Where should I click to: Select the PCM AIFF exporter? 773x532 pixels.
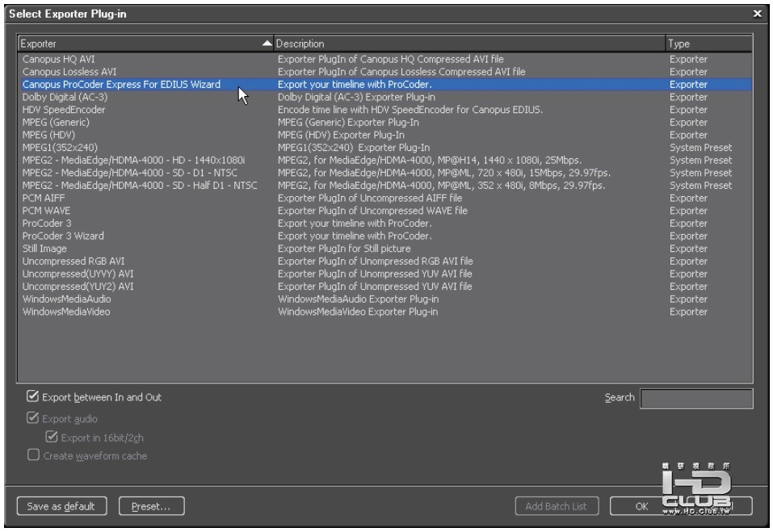point(384,198)
